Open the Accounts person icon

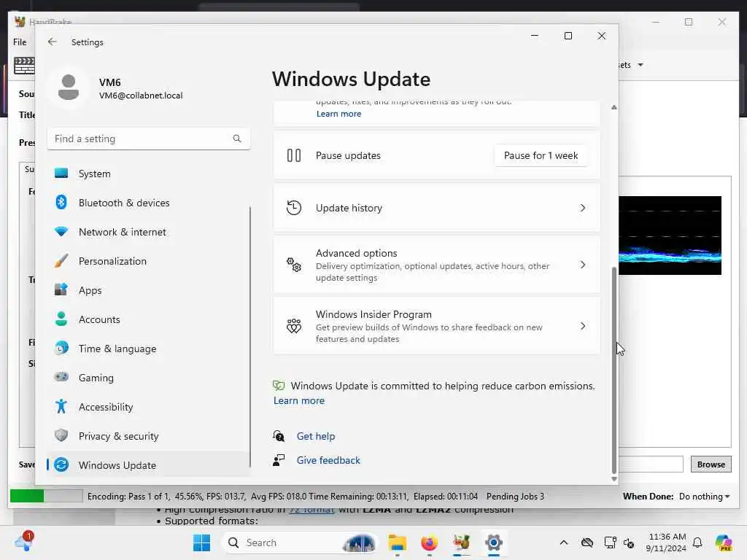(x=61, y=319)
